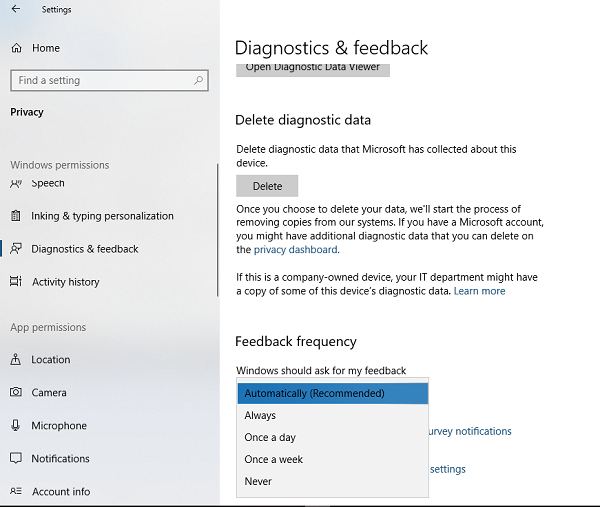
Task: Click the Microphone icon in sidebar
Action: point(16,426)
